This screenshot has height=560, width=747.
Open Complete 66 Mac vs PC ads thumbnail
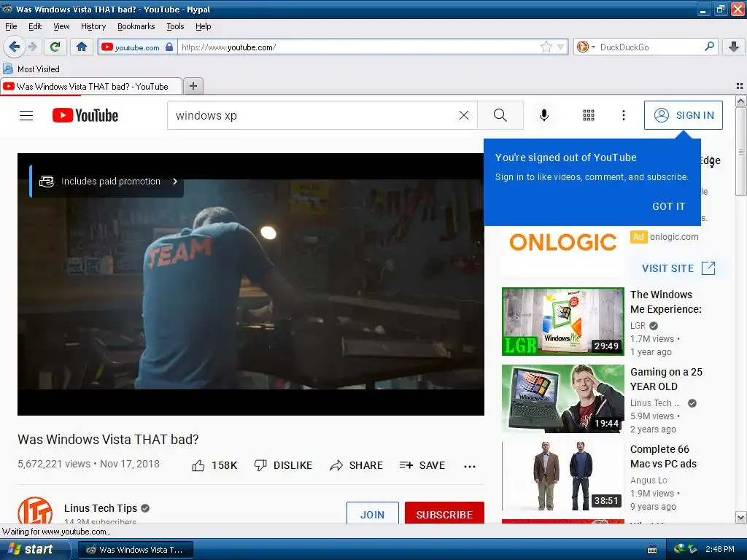click(562, 476)
